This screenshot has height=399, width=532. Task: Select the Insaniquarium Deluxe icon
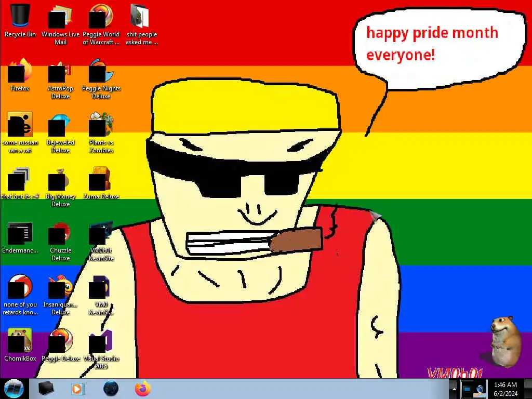click(60, 295)
